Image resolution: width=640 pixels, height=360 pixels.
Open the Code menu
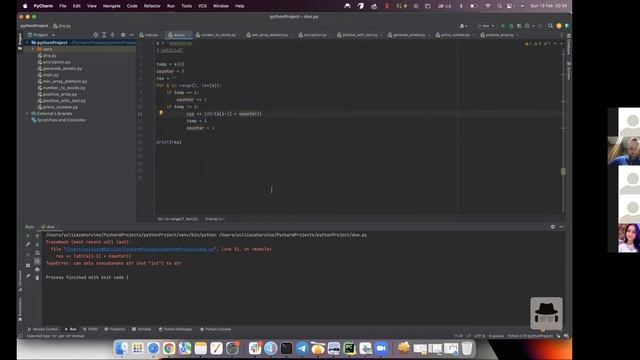(132, 6)
